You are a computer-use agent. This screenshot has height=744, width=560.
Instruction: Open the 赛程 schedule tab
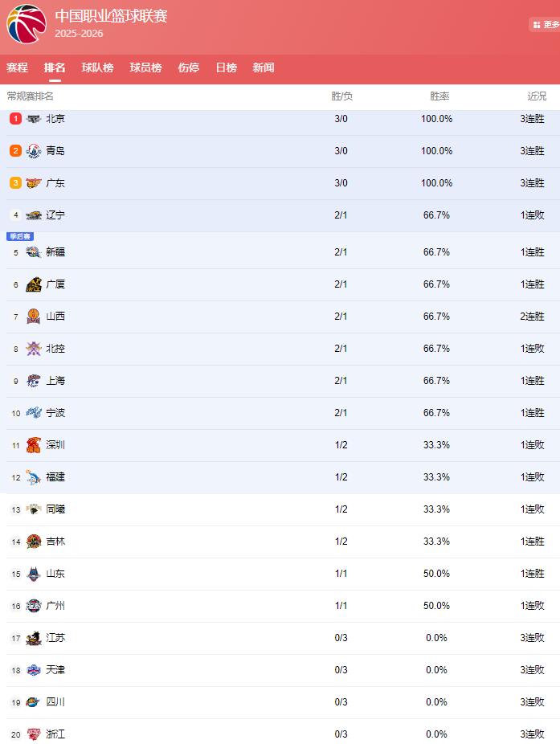click(x=17, y=68)
